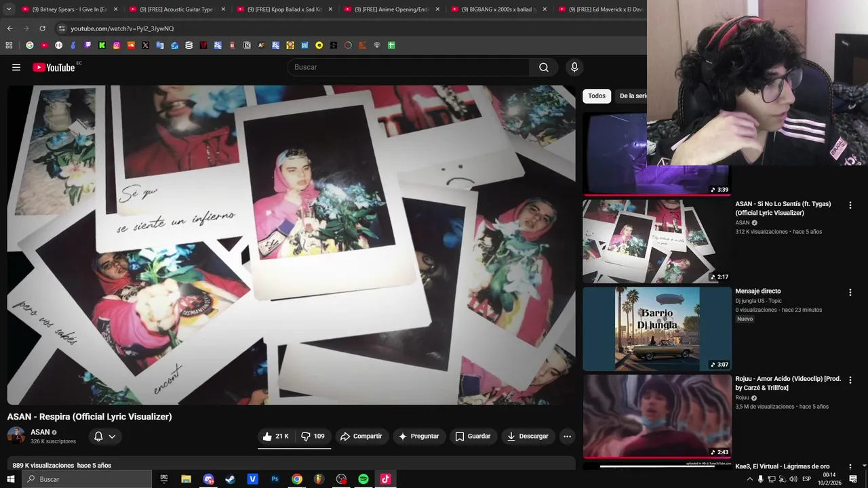The height and width of the screenshot is (488, 868).
Task: Toggle the notification bell for ASAN
Action: pyautogui.click(x=98, y=436)
